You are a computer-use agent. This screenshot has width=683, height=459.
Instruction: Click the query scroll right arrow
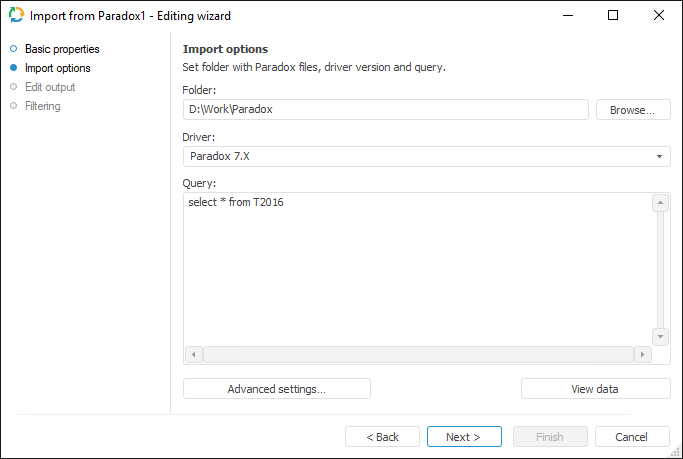pyautogui.click(x=642, y=355)
